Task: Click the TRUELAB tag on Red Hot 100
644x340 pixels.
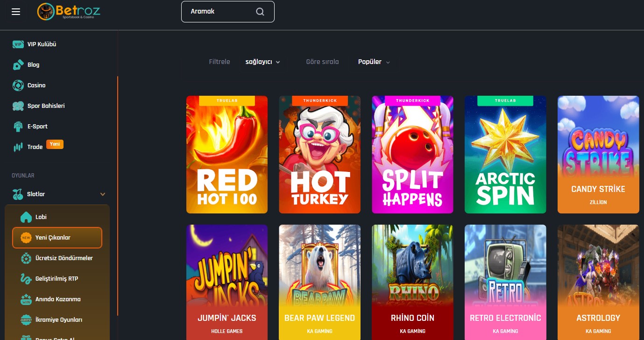Action: (x=227, y=101)
